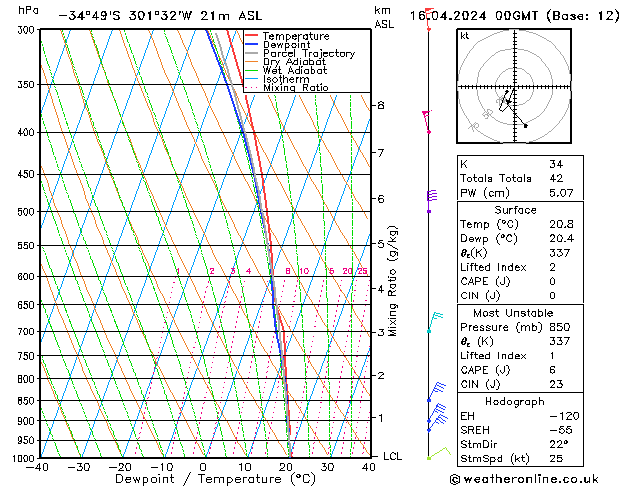
Task: Click the '1000' pressure level label
Action: 26,458
